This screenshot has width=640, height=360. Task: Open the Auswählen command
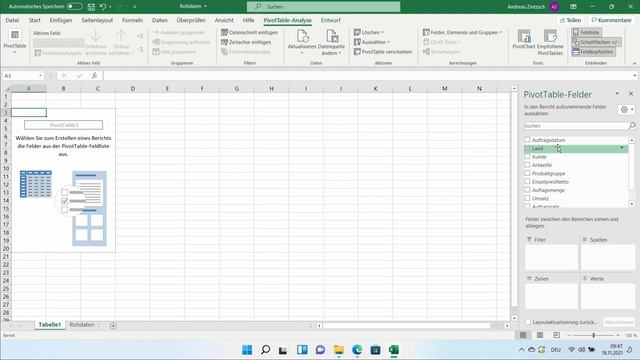(371, 42)
